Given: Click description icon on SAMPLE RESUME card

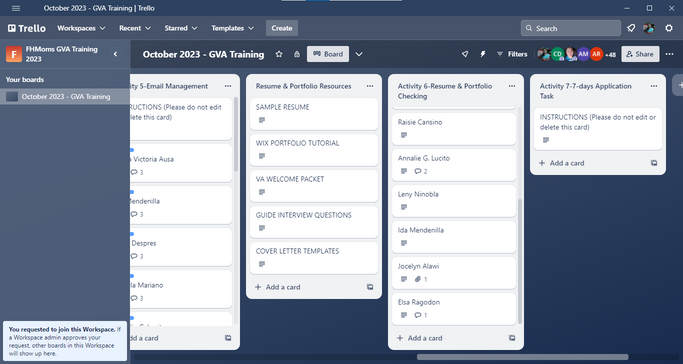Looking at the screenshot, I should [262, 120].
